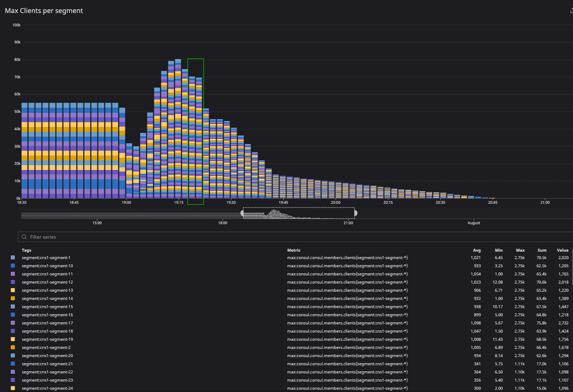This screenshot has width=573, height=392.
Task: Sort the legend by the Max column
Action: coord(520,250)
